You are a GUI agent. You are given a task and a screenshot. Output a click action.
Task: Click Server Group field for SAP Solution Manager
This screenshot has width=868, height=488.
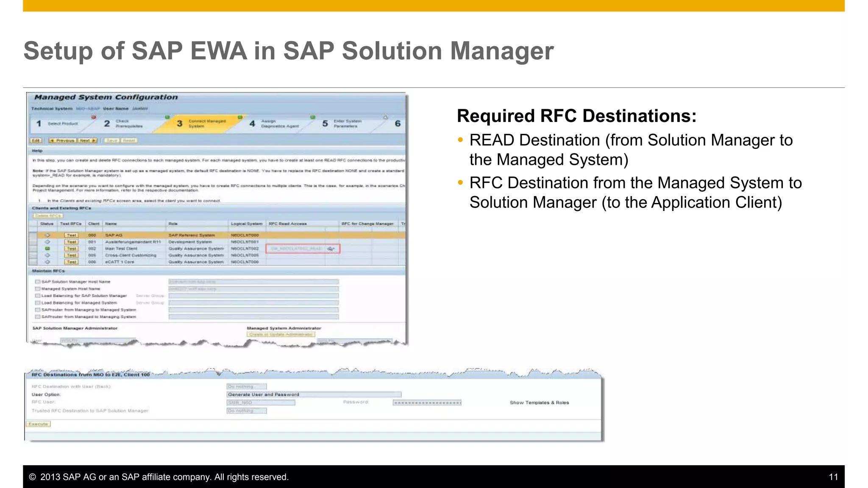click(253, 296)
